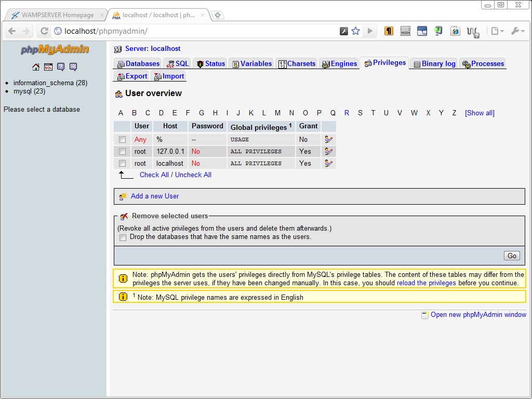
Task: Open the Binary log tab
Action: pos(434,64)
